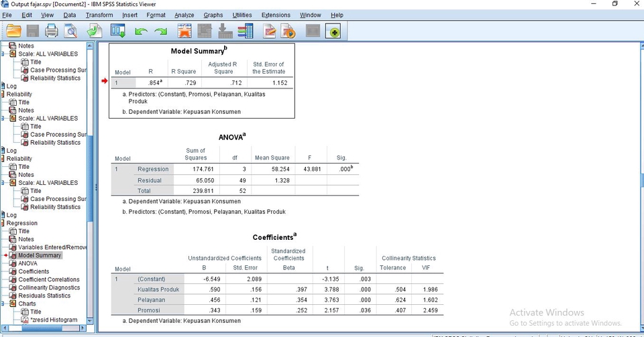Open the Variables list icon
The width and height of the screenshot is (644, 337).
point(246,31)
